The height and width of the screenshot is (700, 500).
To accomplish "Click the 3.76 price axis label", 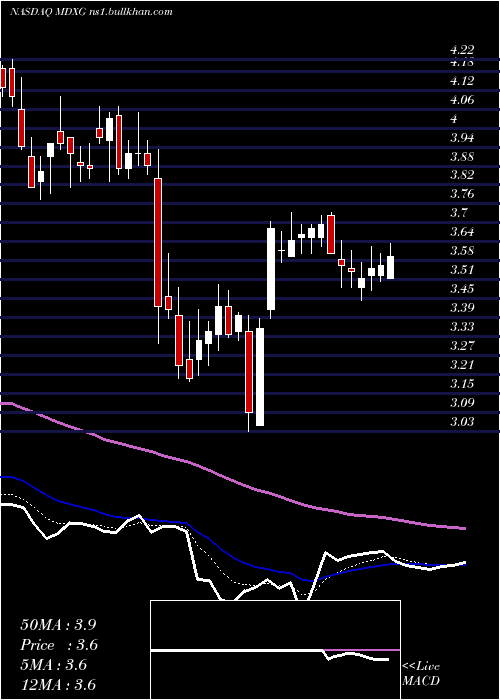I will (x=462, y=194).
